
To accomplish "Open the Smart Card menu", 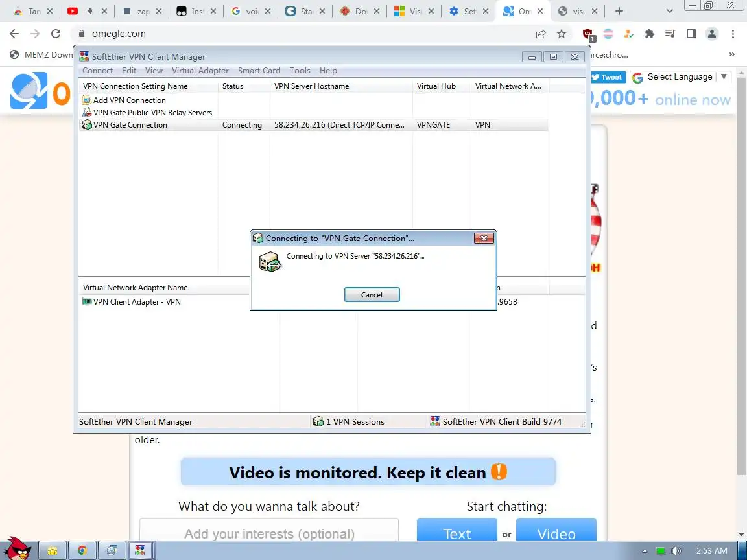I will pos(259,71).
